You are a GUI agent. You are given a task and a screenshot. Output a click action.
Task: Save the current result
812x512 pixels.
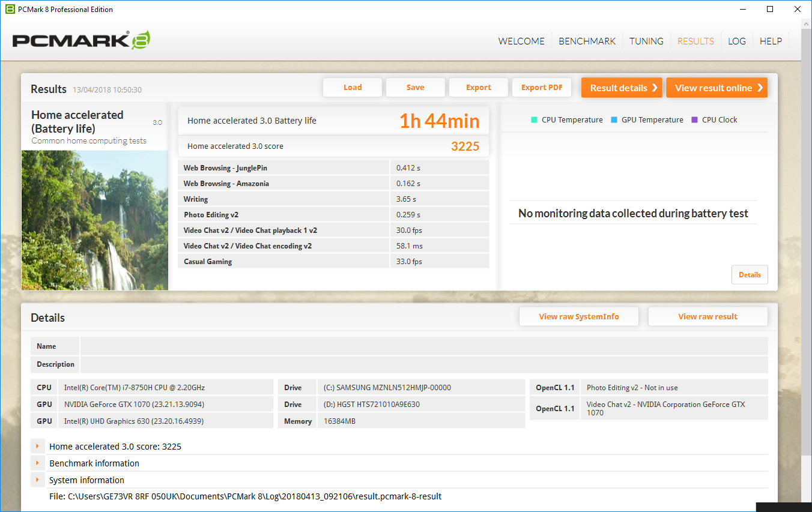coord(416,88)
